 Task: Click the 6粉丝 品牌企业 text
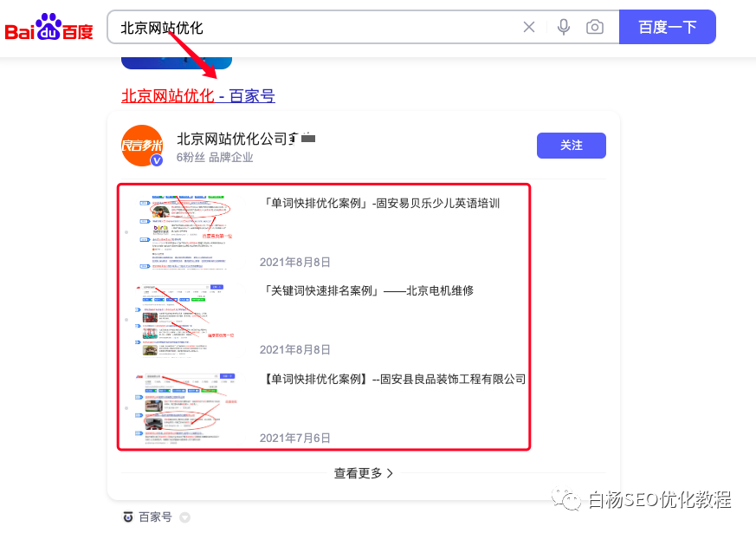point(215,157)
